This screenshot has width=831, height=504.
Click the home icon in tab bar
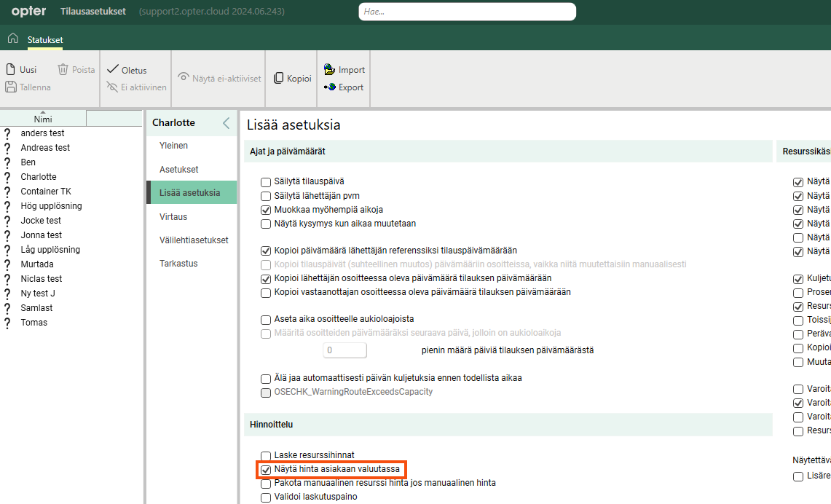click(12, 39)
